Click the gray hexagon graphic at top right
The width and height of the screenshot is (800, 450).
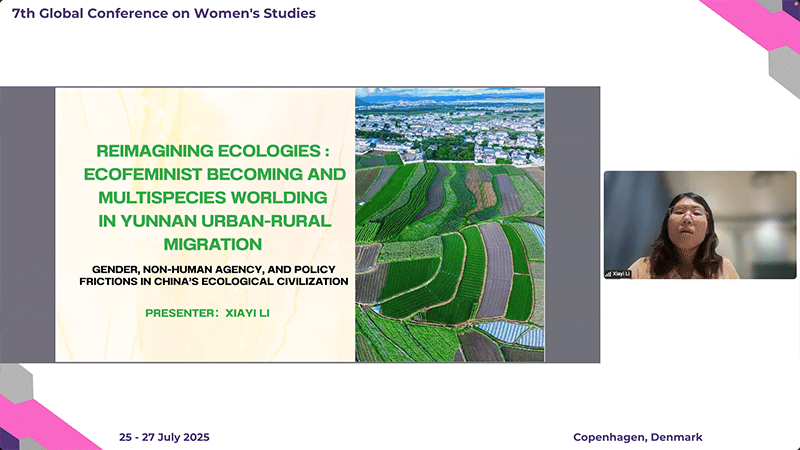pos(784,70)
